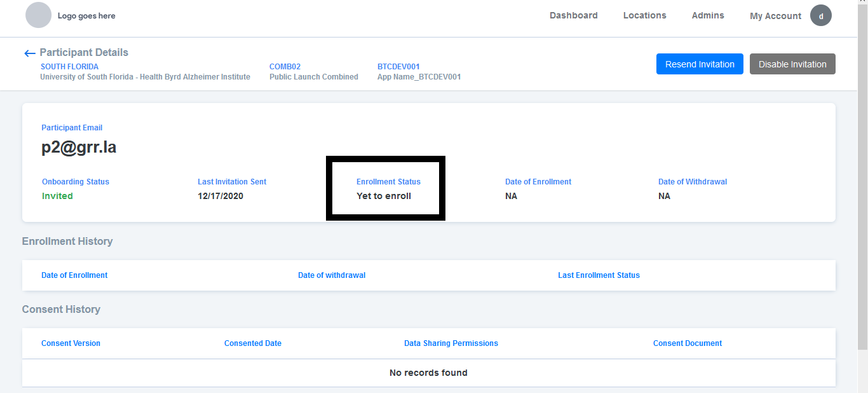Screen dimensions: 868x393
Task: Select the BTCDEV001 app link
Action: tap(398, 67)
